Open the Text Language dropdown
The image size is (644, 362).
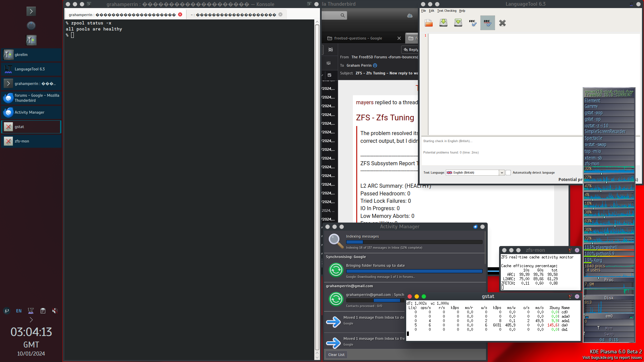(x=502, y=173)
